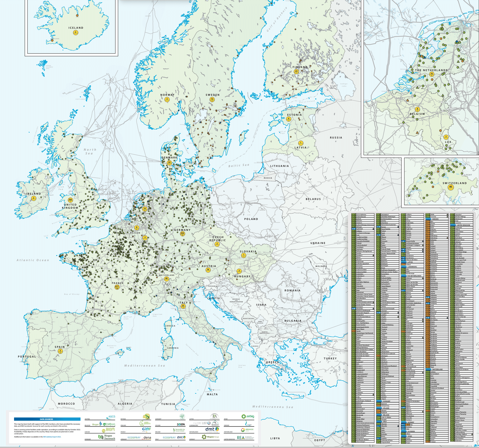Click France's yellow count marker showing 477

coord(117,287)
